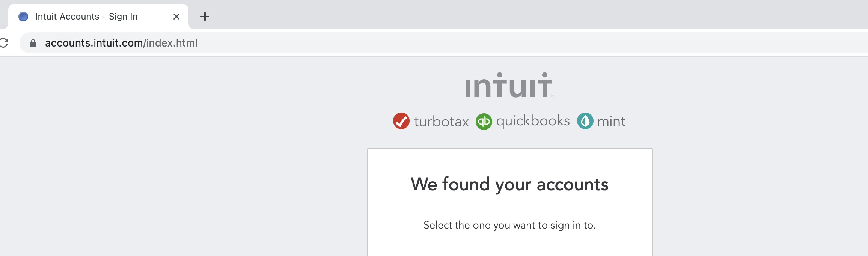
Task: Select the accounts.intuit.com URL text
Action: [x=93, y=43]
